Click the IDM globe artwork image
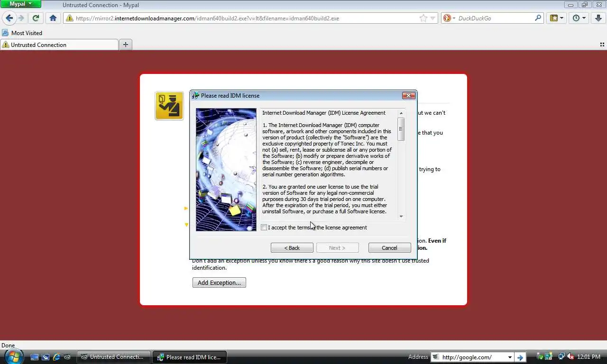The width and height of the screenshot is (607, 364). coord(226,170)
